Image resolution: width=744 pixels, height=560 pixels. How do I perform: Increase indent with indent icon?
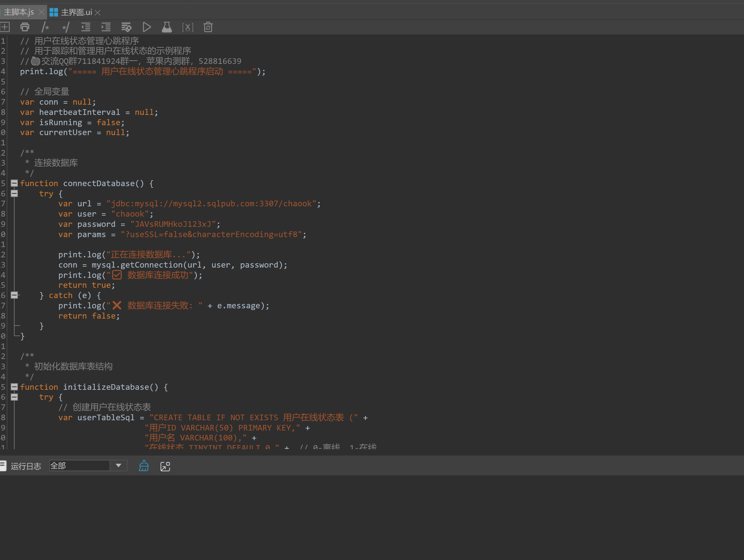[x=106, y=27]
